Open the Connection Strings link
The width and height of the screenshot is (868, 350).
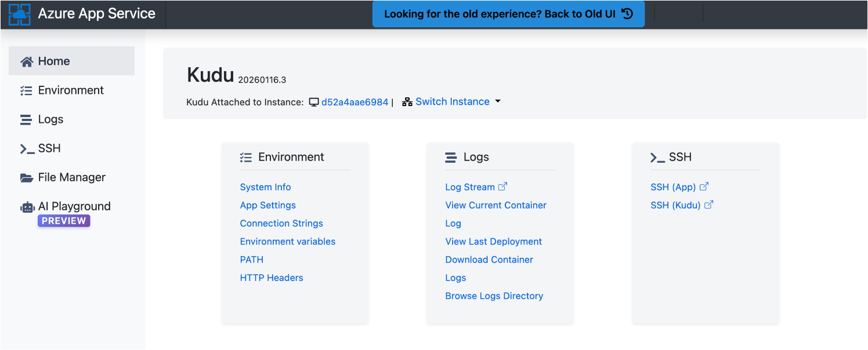pyautogui.click(x=281, y=223)
